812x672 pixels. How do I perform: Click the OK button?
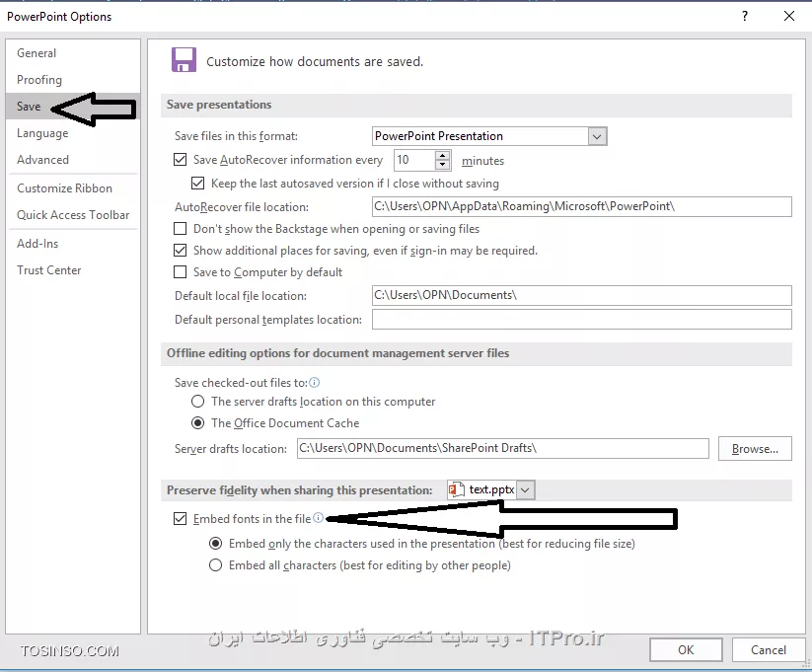[x=686, y=649]
